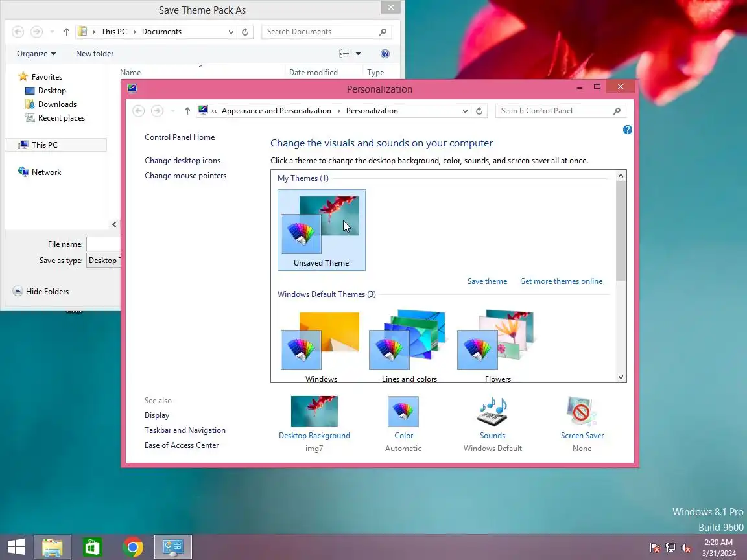Click Up arrow in Save dialog

coord(67,32)
